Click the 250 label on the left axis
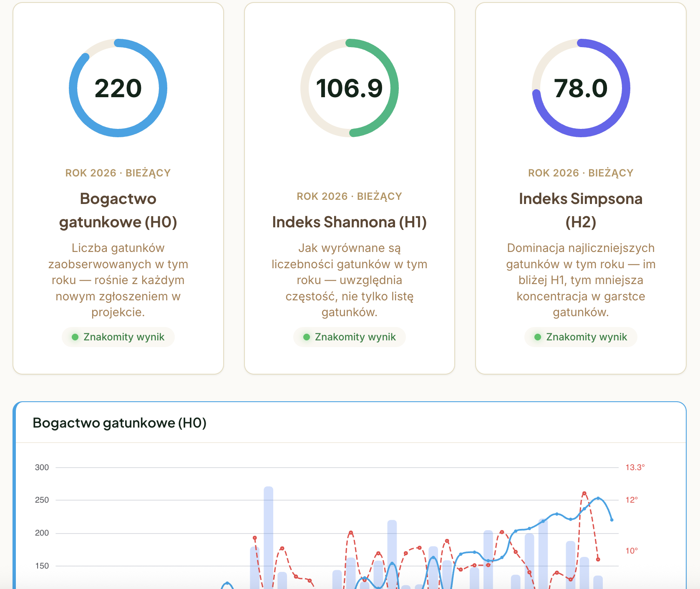Image resolution: width=700 pixels, height=589 pixels. [x=42, y=500]
